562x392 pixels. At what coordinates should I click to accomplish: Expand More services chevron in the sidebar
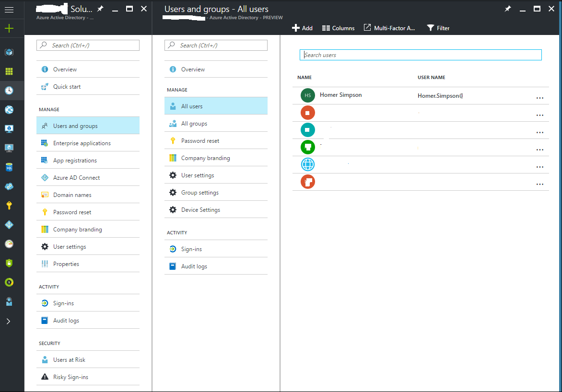[x=8, y=321]
